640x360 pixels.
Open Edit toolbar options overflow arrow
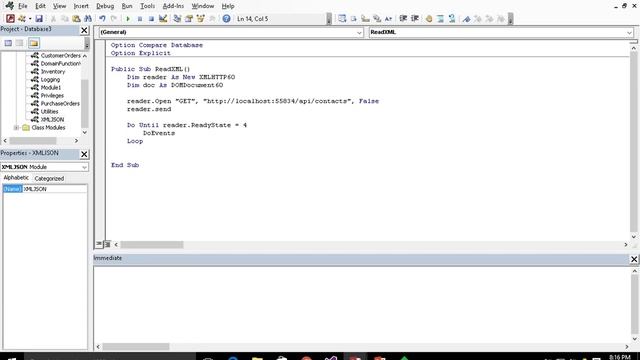click(511, 19)
